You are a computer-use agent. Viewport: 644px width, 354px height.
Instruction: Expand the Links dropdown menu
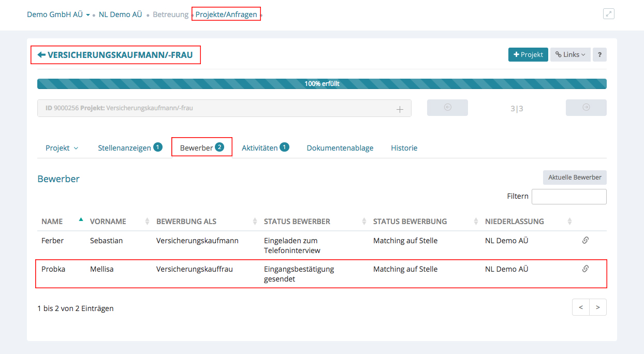coord(570,55)
